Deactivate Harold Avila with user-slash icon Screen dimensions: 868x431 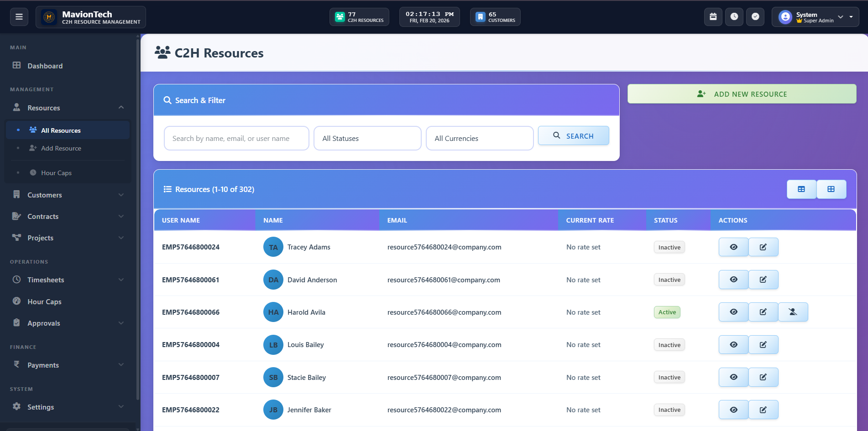[793, 312]
